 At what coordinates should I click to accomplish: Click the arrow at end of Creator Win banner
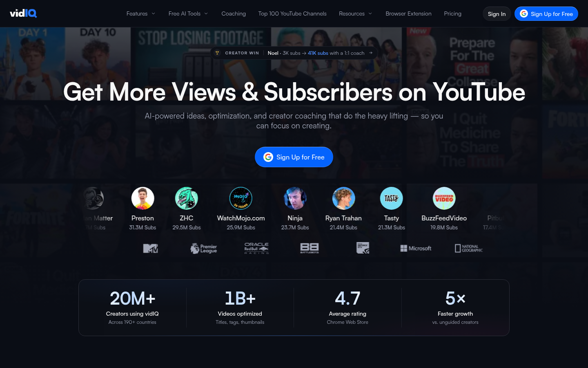371,53
